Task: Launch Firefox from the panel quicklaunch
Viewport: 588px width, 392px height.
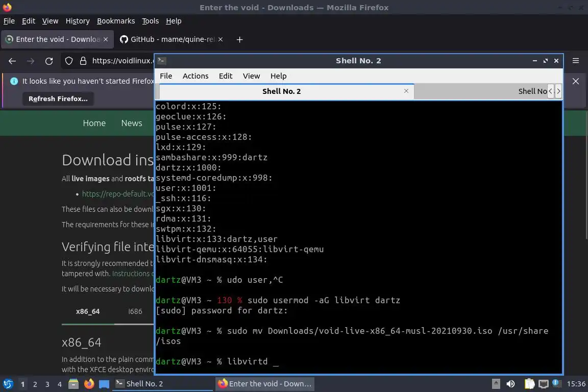Action: click(89, 384)
